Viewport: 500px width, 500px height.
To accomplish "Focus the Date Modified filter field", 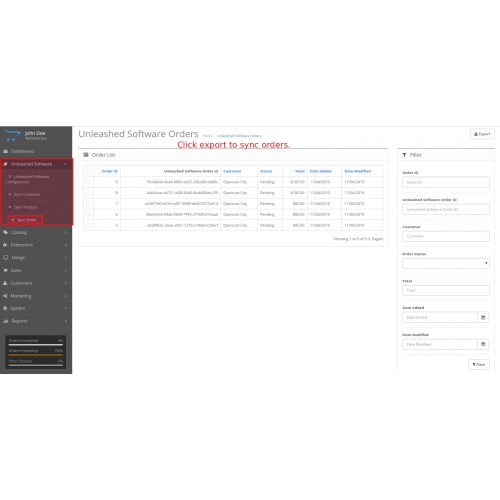I will [x=440, y=344].
